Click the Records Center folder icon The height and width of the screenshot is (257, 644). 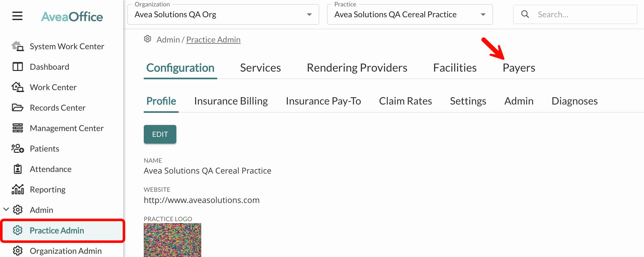[x=18, y=108]
